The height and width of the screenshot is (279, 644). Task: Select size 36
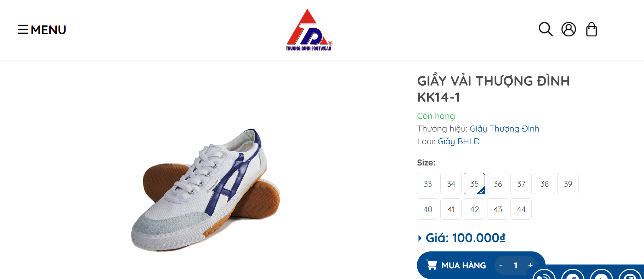(498, 184)
